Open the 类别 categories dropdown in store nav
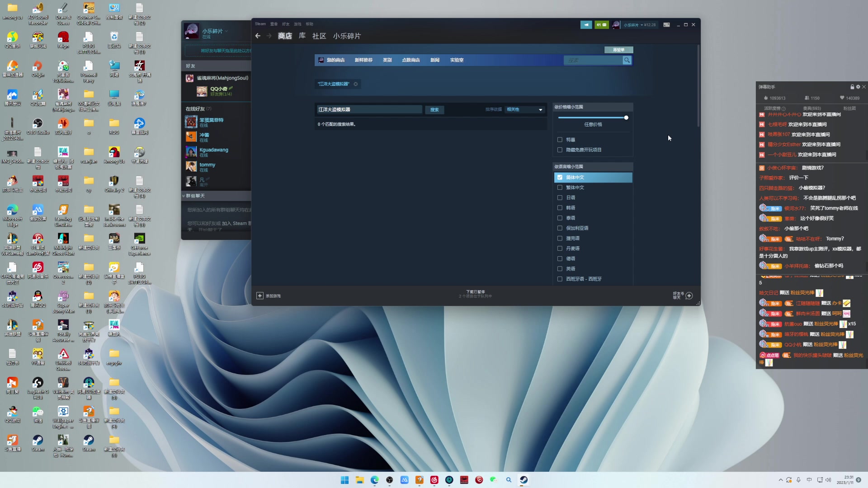The image size is (868, 488). (x=387, y=60)
